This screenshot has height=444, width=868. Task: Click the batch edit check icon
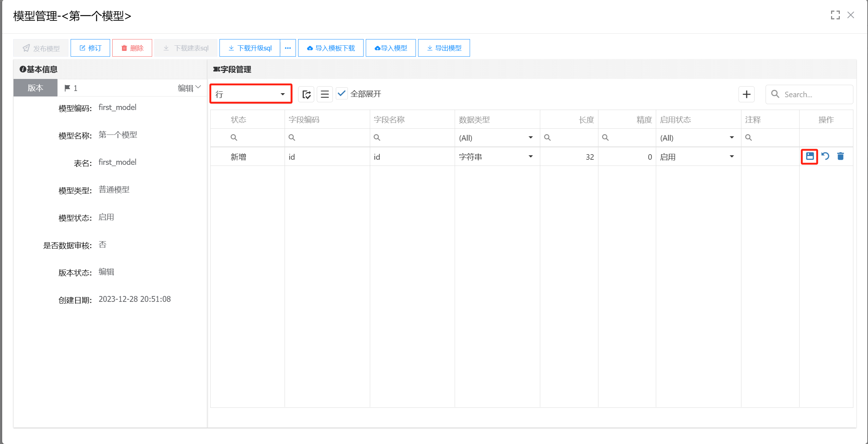click(x=306, y=94)
